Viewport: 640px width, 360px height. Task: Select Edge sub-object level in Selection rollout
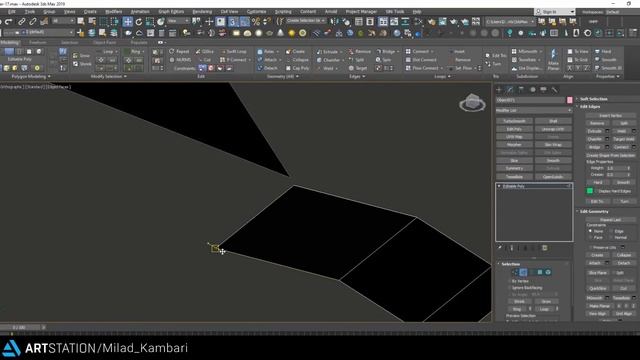pyautogui.click(x=523, y=272)
